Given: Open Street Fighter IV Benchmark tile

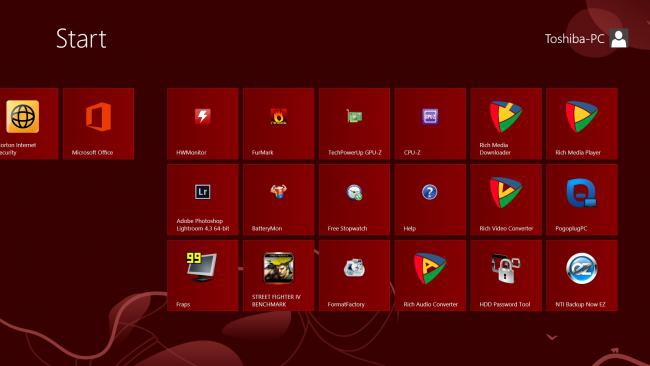Looking at the screenshot, I should pos(279,276).
